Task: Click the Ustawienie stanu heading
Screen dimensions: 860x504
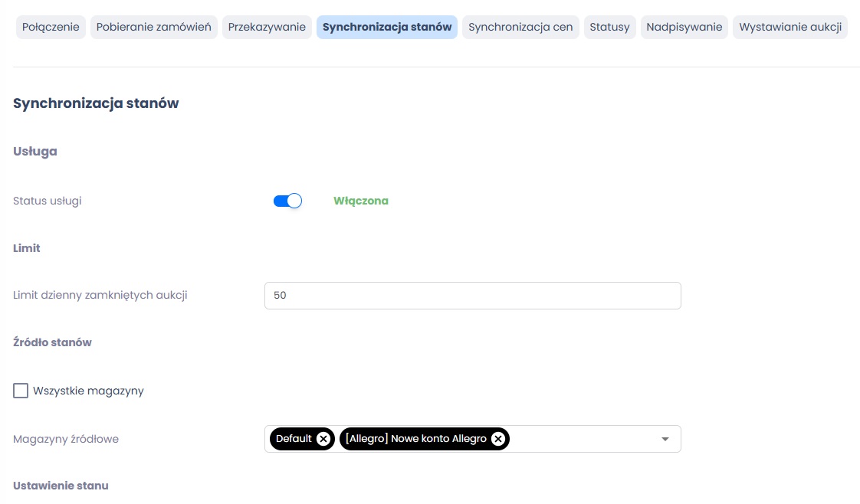Action: tap(61, 486)
